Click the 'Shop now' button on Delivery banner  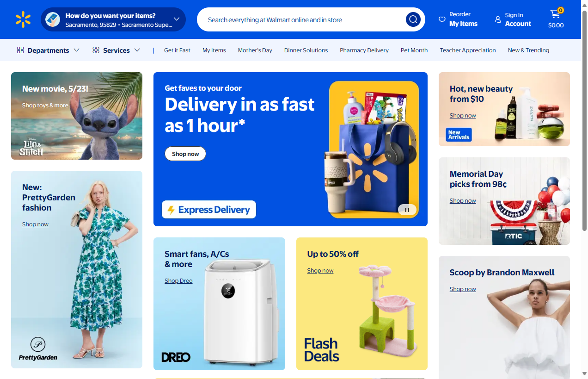[185, 154]
